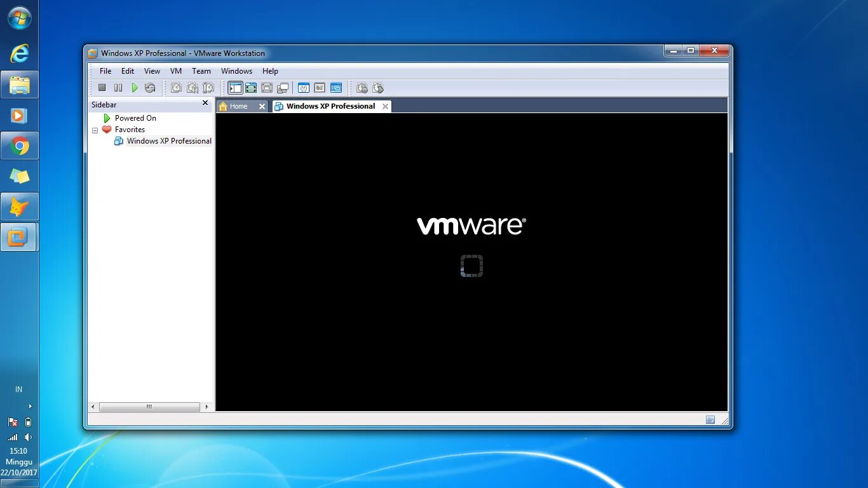The image size is (868, 488).
Task: Select Powered On in the sidebar
Action: point(135,118)
